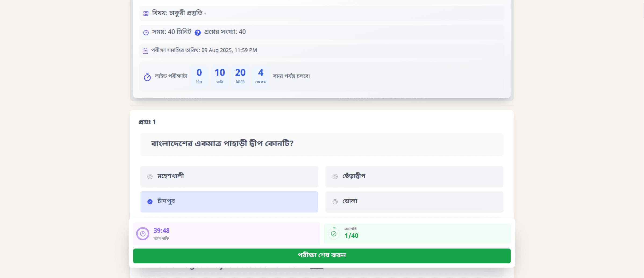
Task: Click the question text of প্রশ্নঃ 1
Action: point(222,144)
